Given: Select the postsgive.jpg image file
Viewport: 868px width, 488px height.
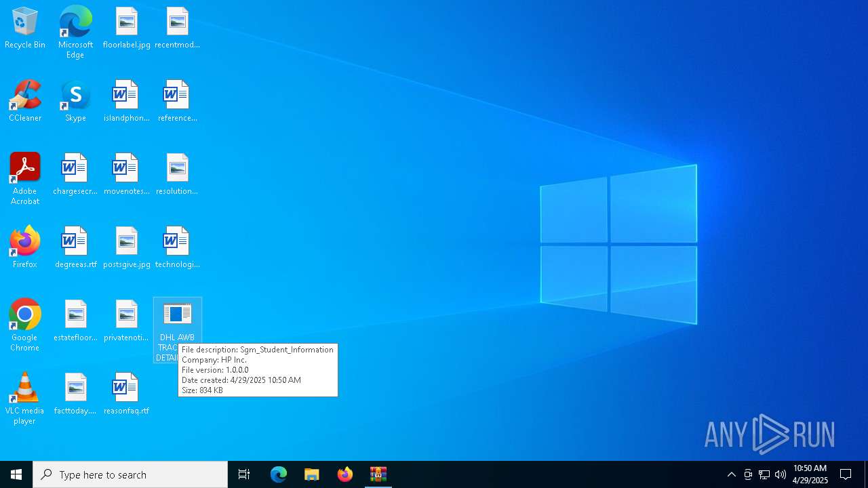Looking at the screenshot, I should [x=127, y=248].
